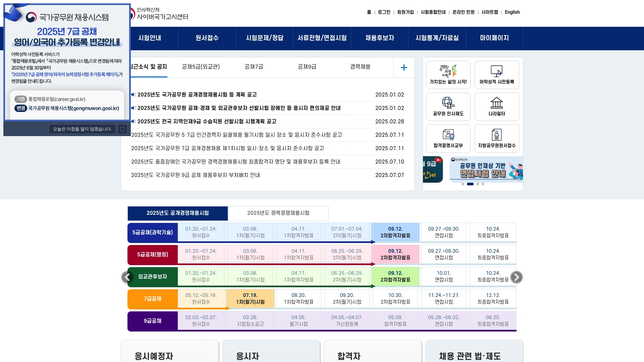Switch to the 공채9급 notice tab
The width and height of the screenshot is (644, 362).
click(307, 67)
